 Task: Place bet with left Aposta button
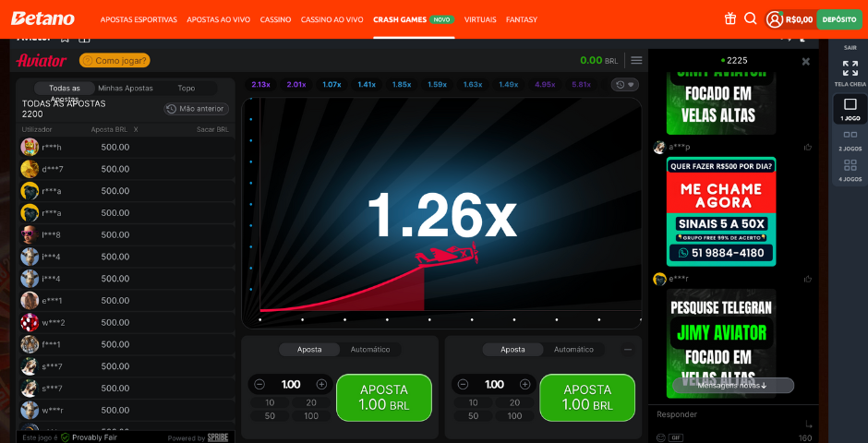click(383, 398)
